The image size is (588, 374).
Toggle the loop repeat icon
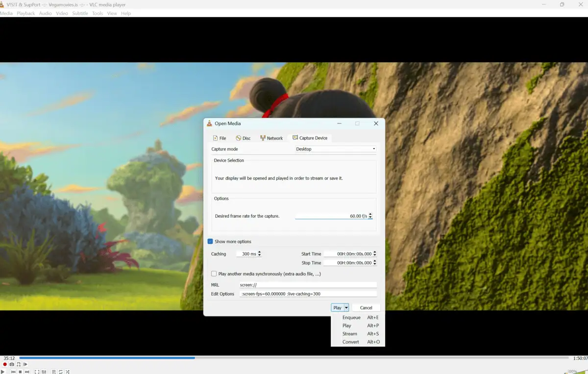point(61,372)
